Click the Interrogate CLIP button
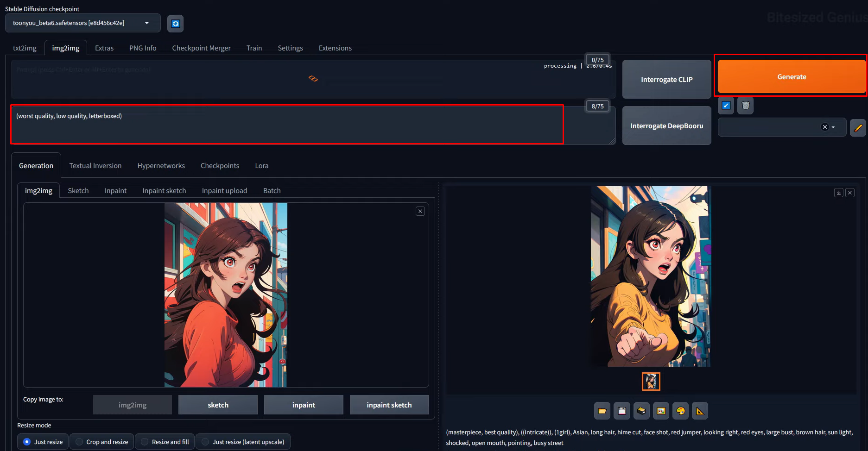 666,79
